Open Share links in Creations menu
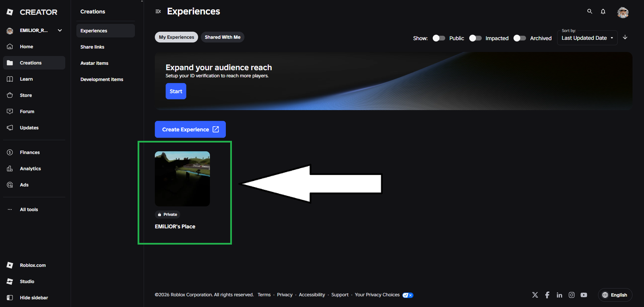644x307 pixels. [92, 47]
